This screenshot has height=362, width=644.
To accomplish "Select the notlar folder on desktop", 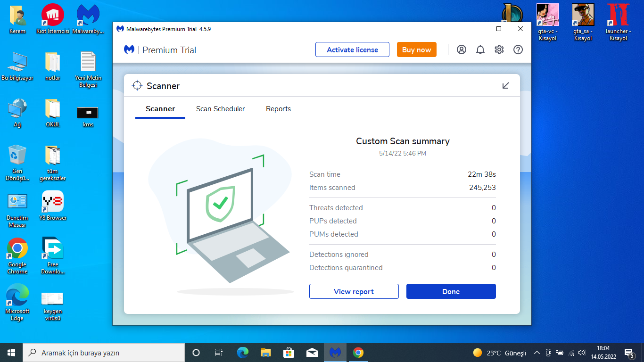I will [x=53, y=66].
